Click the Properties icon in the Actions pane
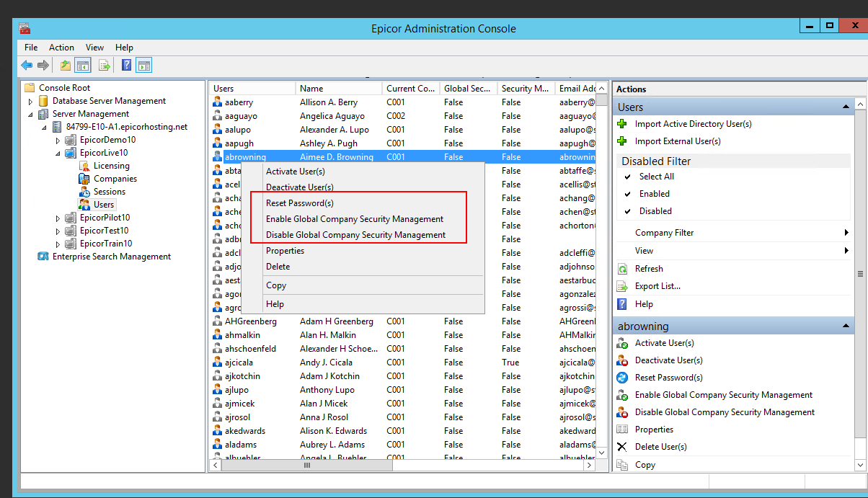The width and height of the screenshot is (868, 498). [x=622, y=430]
